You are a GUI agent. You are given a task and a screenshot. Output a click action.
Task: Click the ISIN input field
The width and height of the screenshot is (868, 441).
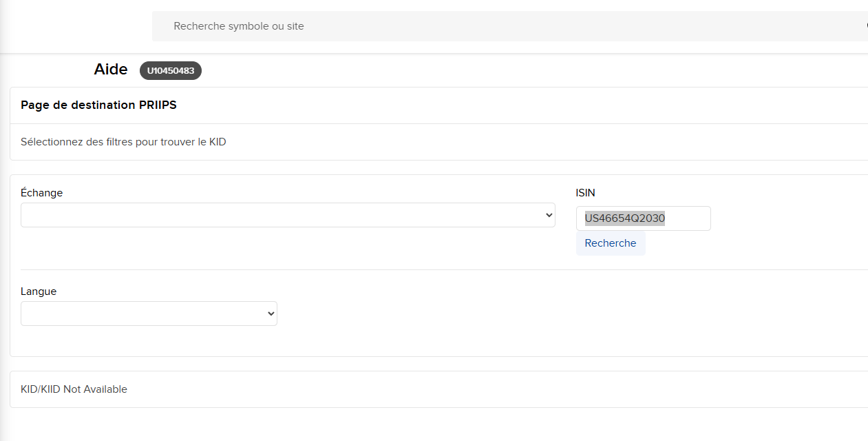643,218
